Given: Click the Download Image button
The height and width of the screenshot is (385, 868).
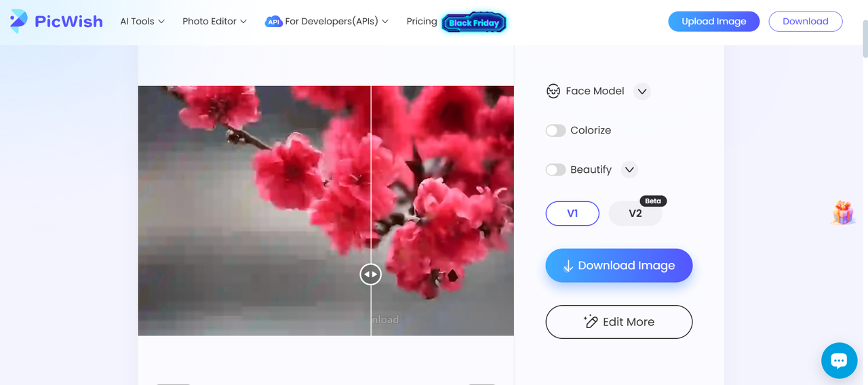Looking at the screenshot, I should 619,266.
